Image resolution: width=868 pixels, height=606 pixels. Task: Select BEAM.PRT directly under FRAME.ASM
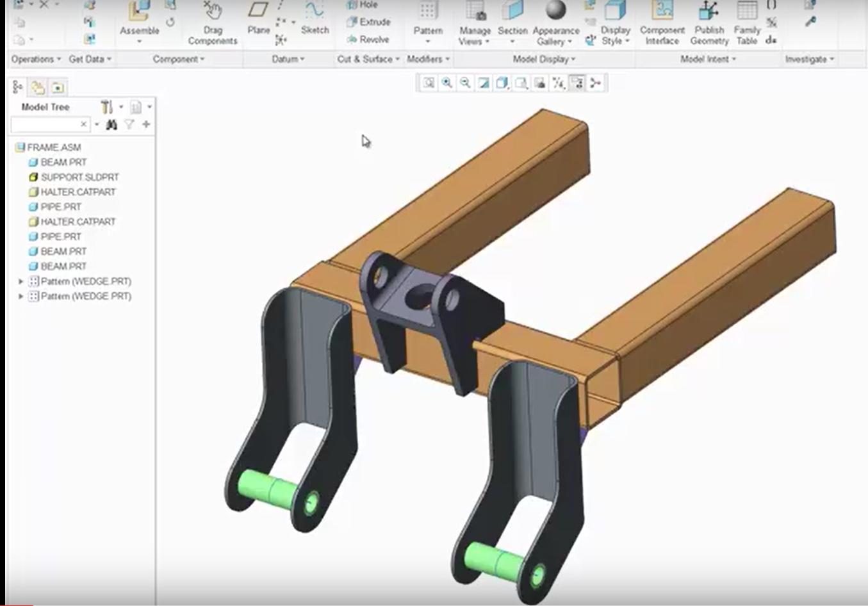click(58, 162)
